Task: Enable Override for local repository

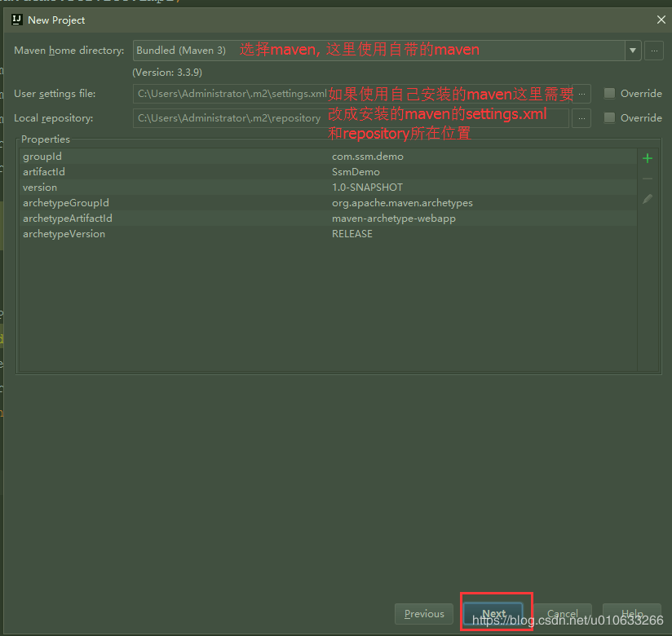Action: [x=609, y=117]
